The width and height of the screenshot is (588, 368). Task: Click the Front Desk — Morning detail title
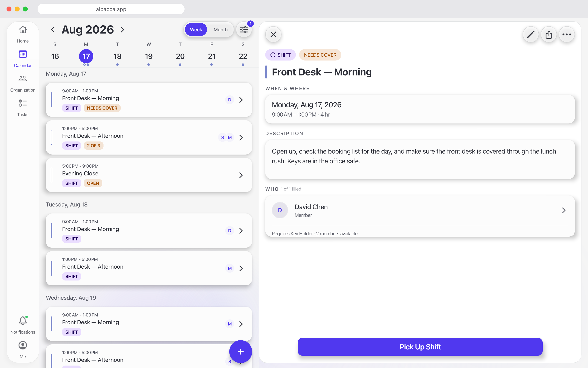pos(322,72)
